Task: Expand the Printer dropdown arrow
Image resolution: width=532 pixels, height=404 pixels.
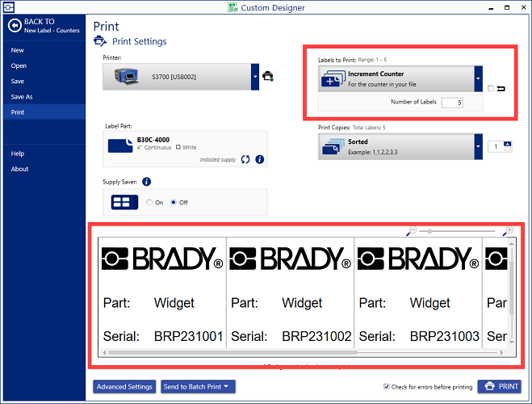Action: coord(255,77)
